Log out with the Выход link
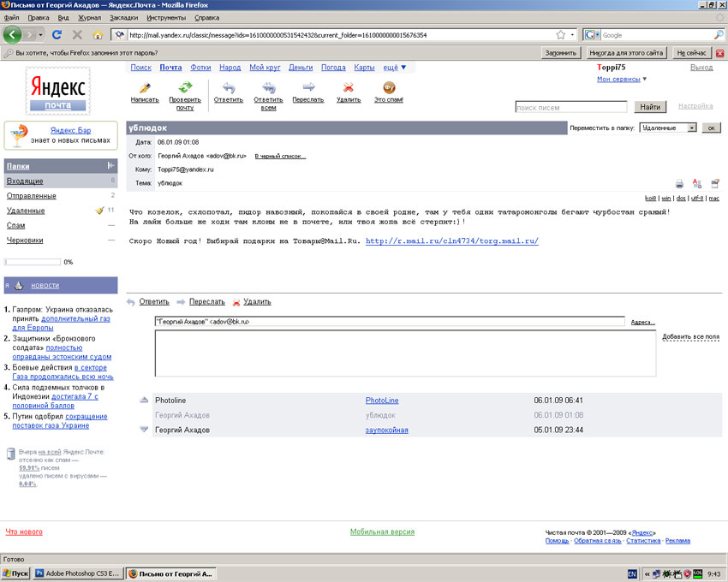Screen dimensions: 728x582 701,68
